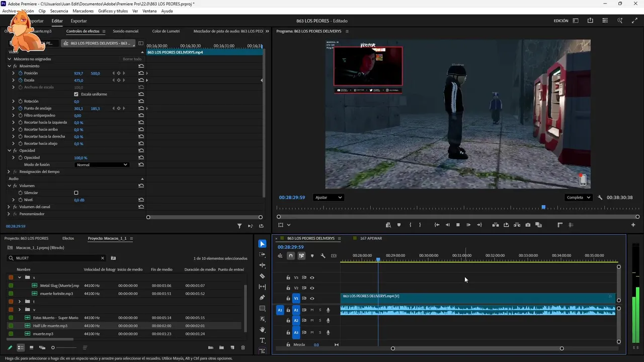Open timeline display settings wrench

(x=323, y=256)
